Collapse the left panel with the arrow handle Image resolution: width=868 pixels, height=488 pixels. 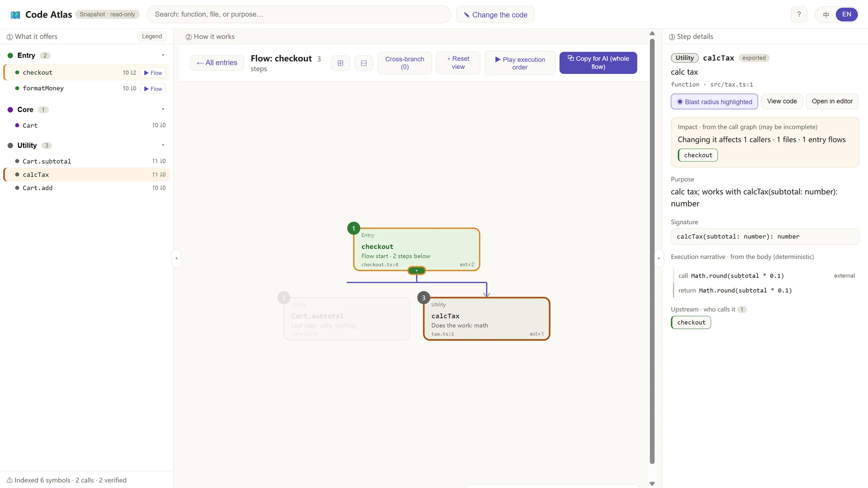[x=176, y=258]
